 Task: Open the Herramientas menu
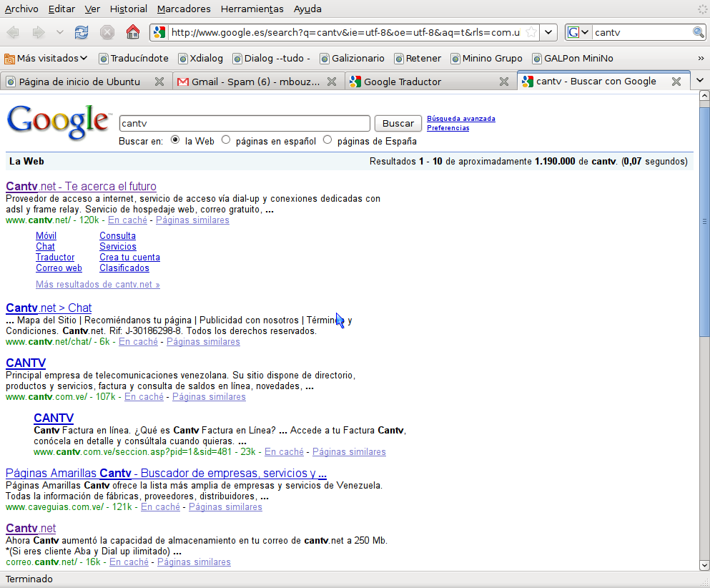pyautogui.click(x=252, y=9)
